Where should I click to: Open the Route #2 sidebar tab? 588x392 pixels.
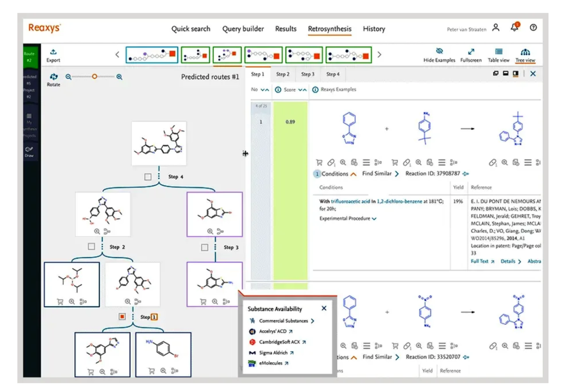29,57
